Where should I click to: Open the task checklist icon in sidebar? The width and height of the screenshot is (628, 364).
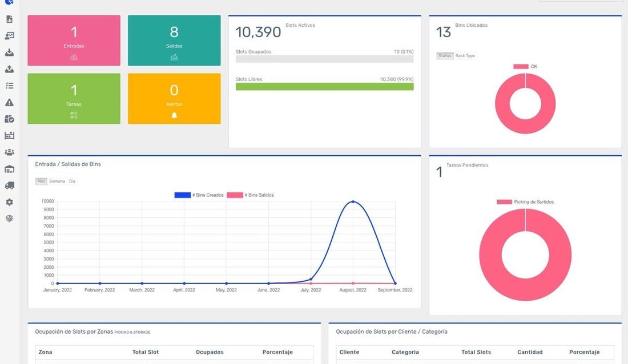click(x=9, y=86)
